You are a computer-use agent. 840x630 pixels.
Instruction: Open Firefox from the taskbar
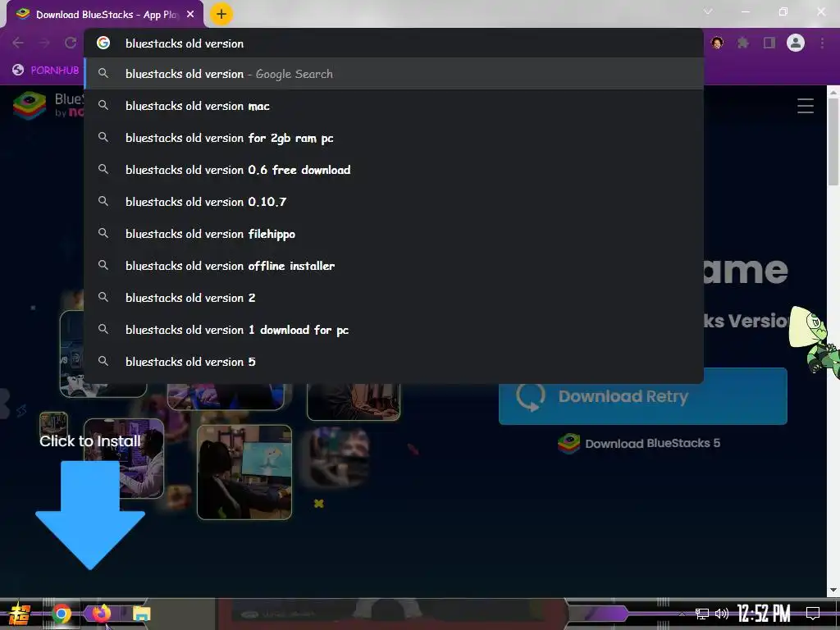(101, 613)
